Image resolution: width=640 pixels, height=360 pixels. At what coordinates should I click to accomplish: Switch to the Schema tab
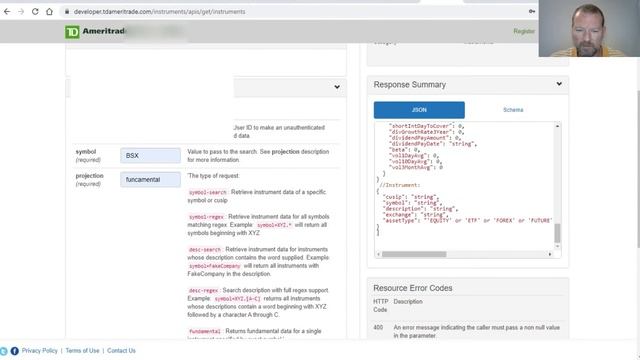[513, 110]
